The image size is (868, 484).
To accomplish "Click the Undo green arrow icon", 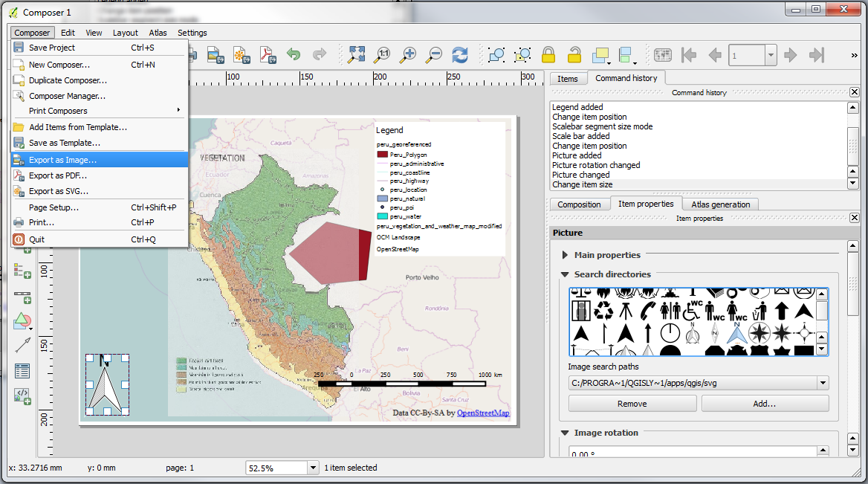I will pyautogui.click(x=294, y=55).
